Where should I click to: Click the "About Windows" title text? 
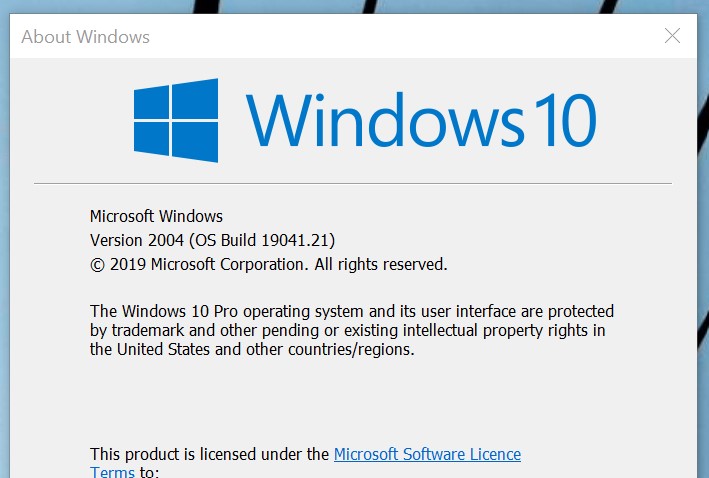coord(85,37)
